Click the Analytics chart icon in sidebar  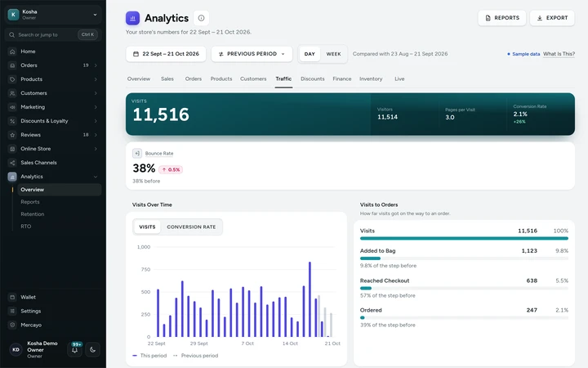12,177
